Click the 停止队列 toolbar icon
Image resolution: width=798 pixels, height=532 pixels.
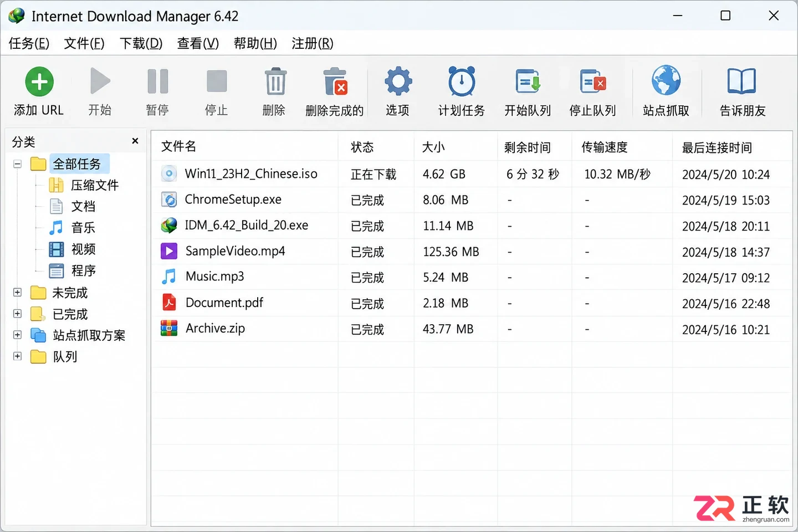point(593,81)
